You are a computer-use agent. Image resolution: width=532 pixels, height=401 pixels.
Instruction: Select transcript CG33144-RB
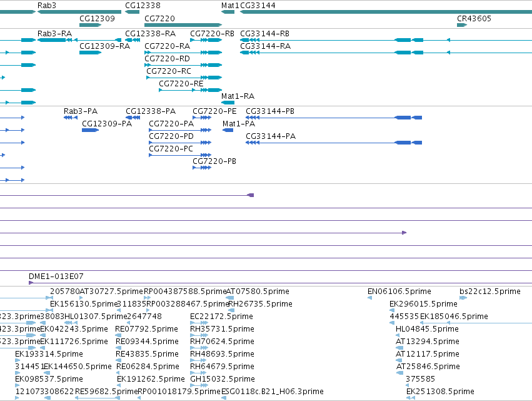point(264,34)
